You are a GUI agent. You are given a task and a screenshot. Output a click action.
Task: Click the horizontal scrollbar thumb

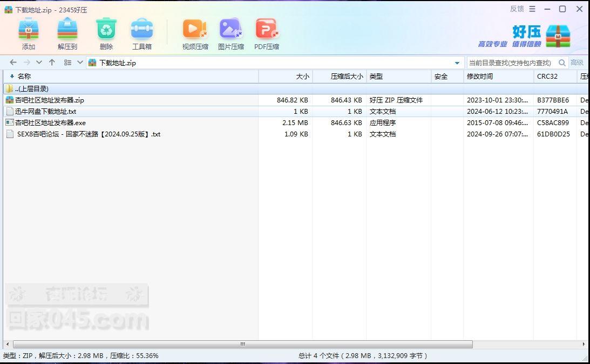[x=243, y=344]
